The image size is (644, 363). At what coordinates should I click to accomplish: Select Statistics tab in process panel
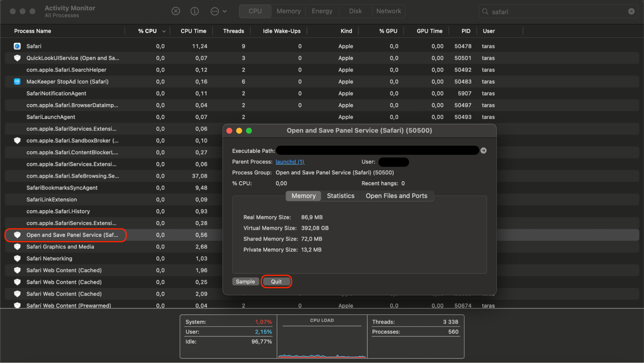tap(341, 196)
